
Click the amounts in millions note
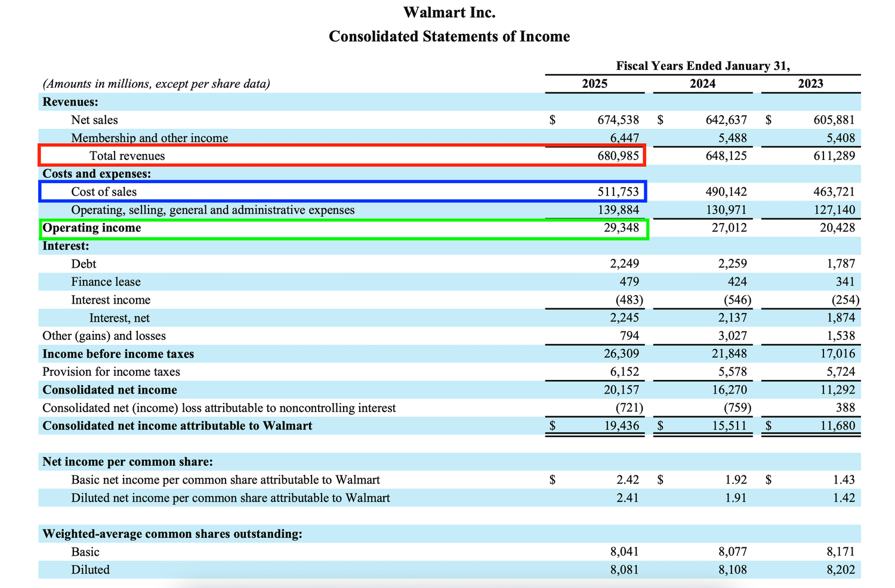(156, 84)
